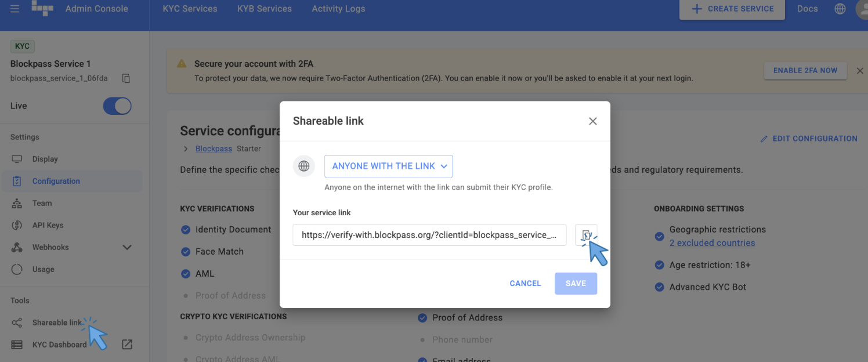Toggle the Identity Document check
Viewport: 868px width, 362px height.
tap(186, 230)
